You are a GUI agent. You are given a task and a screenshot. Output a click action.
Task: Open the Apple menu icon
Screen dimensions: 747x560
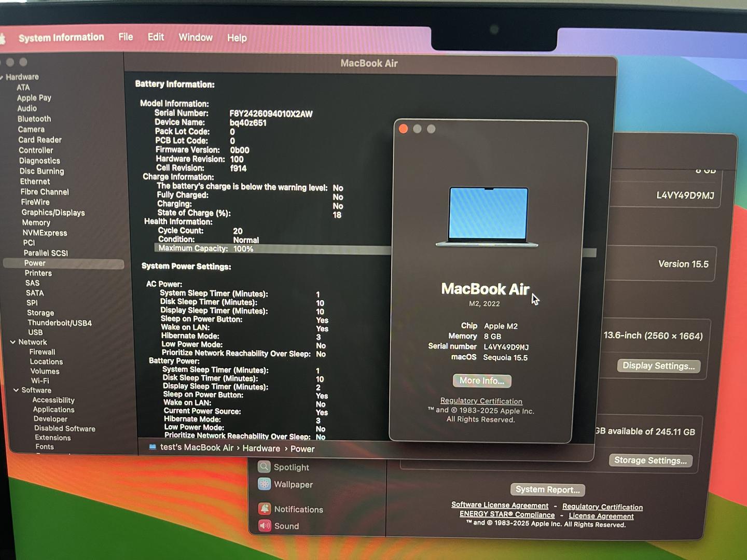(x=2, y=38)
